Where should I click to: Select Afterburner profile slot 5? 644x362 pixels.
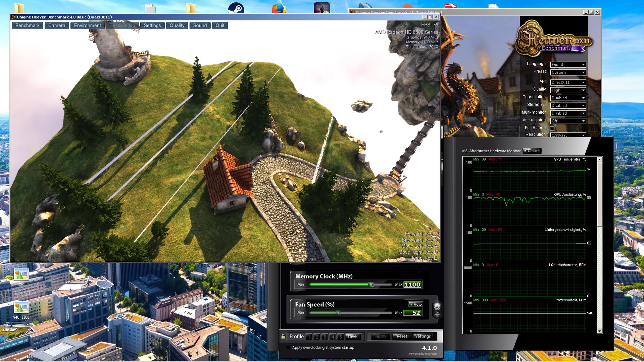pos(340,337)
